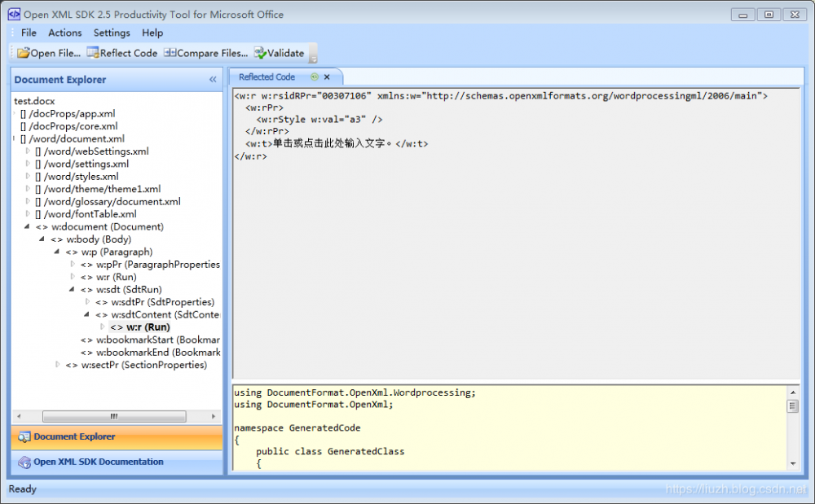The height and width of the screenshot is (504, 815).
Task: Select the highlighted w:r (Run) element
Action: 140,327
